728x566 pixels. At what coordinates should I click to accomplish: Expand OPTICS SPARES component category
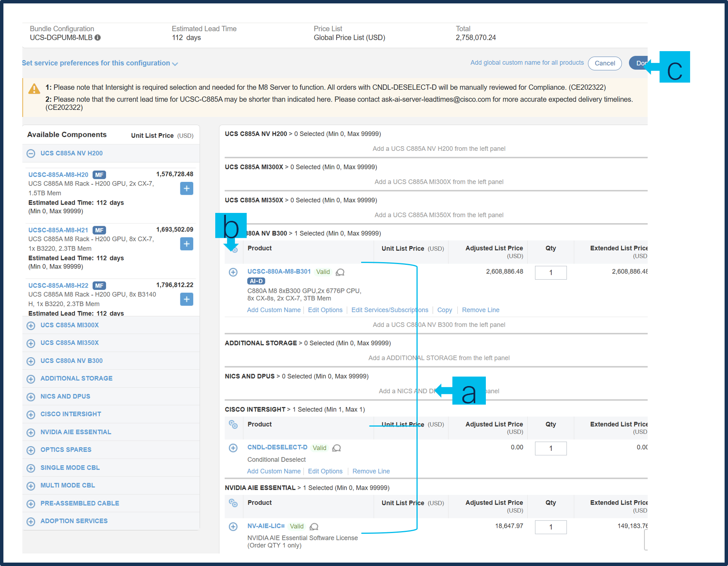(x=31, y=450)
